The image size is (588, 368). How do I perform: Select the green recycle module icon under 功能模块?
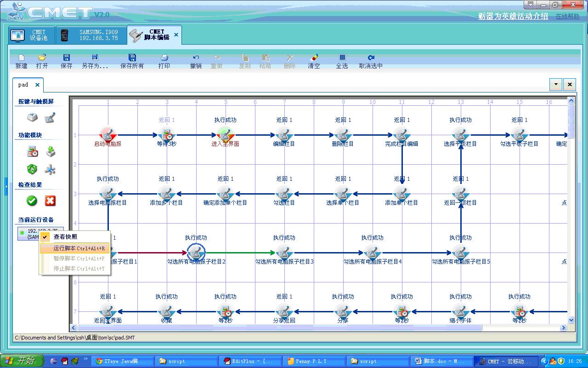32,169
